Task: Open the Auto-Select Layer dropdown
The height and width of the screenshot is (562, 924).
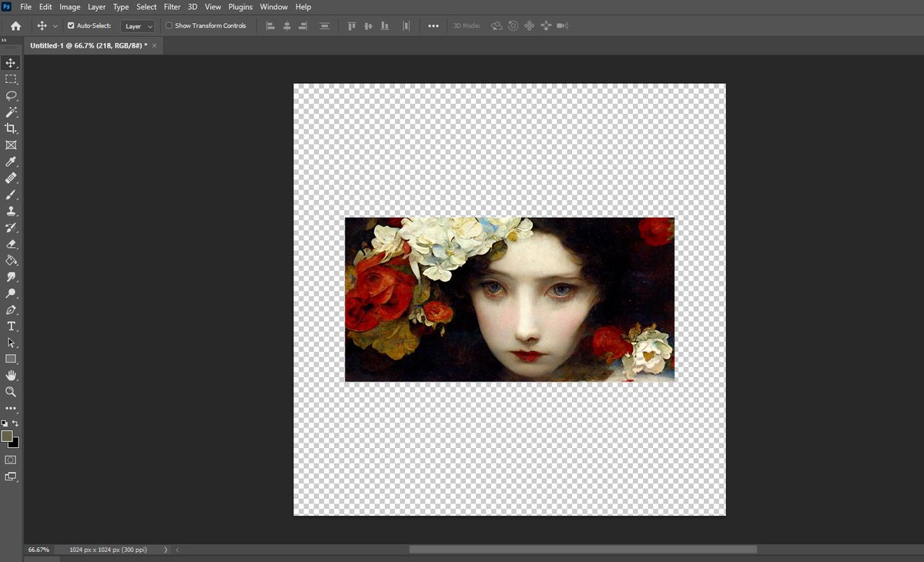Action: 139,26
